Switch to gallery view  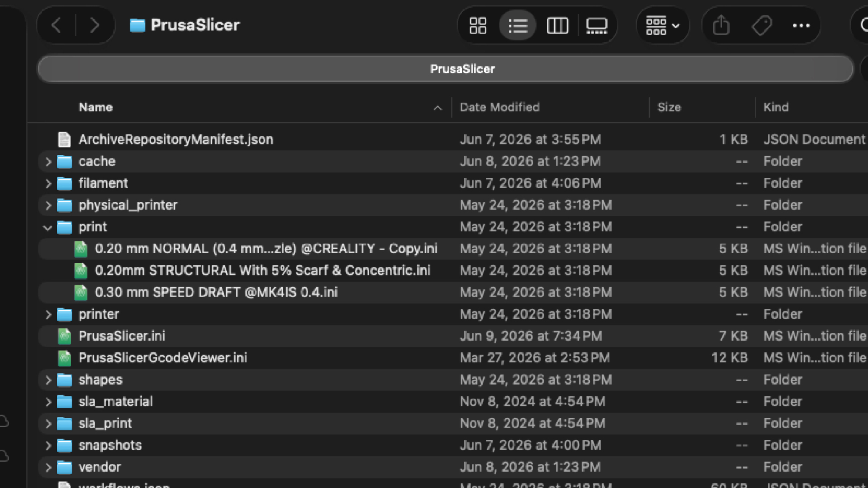(x=597, y=25)
